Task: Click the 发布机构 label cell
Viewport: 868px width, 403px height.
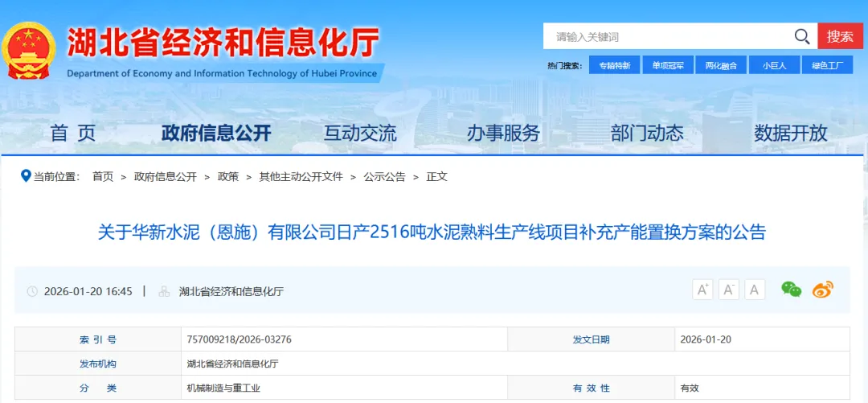Action: point(98,364)
